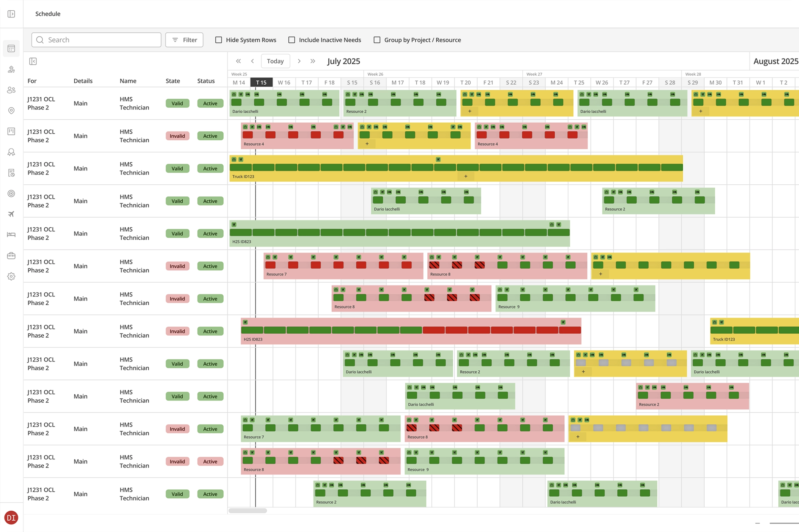This screenshot has height=532, width=799.
Task: Select the technician/worker sidebar icon
Action: coord(11,69)
